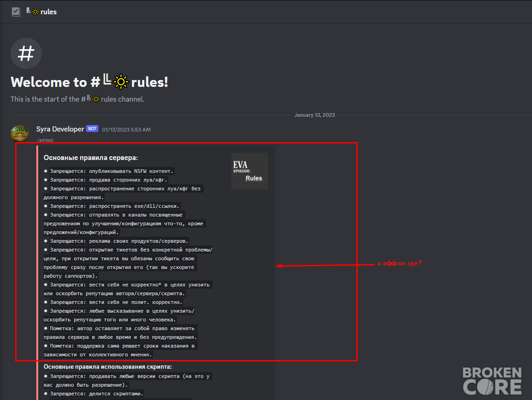Select the rule about NSFW контент

[109, 171]
